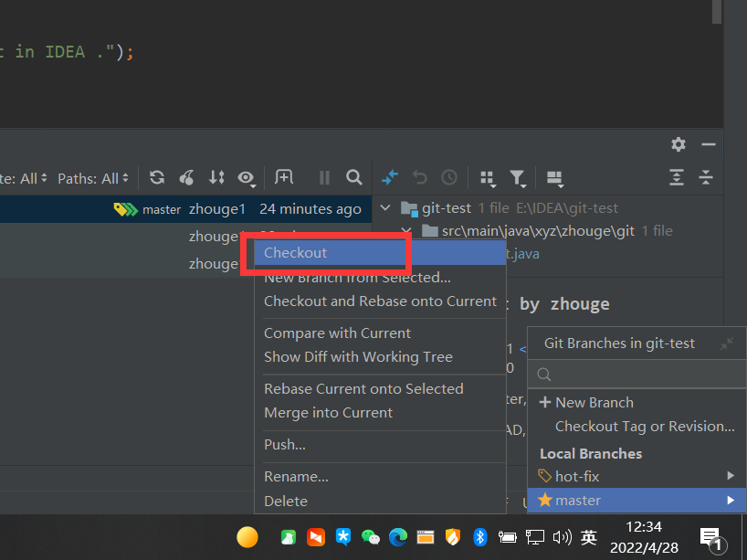Click the yellow circle taskbar icon
Viewport: 747px width, 560px height.
click(x=247, y=537)
